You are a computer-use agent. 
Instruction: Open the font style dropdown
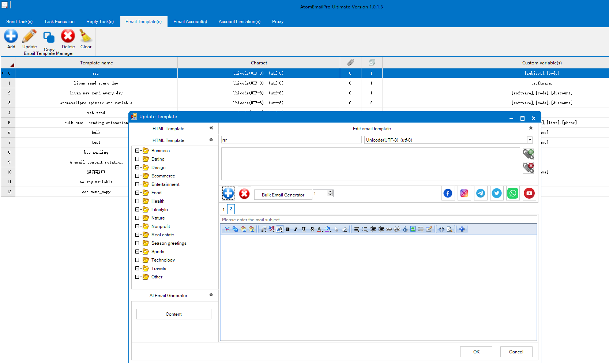[272, 229]
